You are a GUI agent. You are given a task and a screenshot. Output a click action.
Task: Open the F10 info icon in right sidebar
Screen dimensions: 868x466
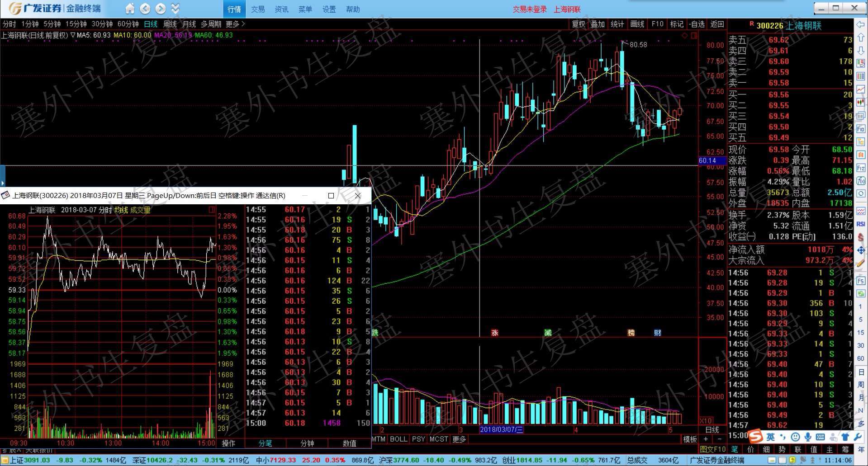[861, 129]
